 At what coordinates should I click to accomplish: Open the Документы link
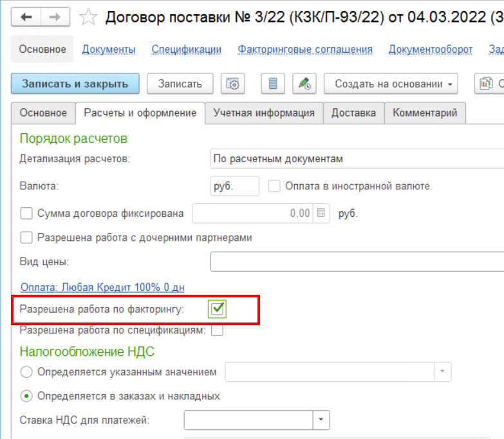[x=109, y=49]
